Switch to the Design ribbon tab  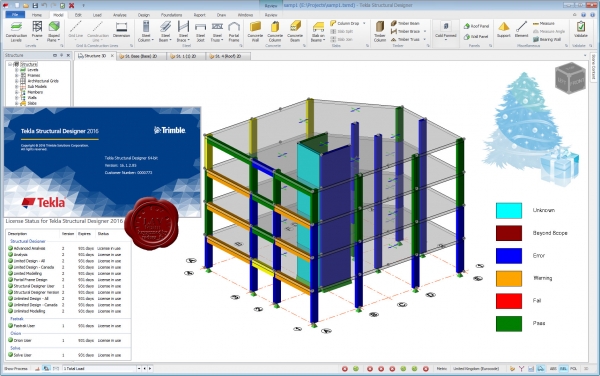144,15
